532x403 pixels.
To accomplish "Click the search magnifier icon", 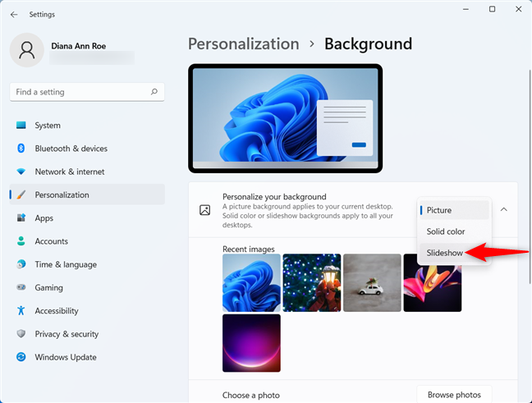I will pos(154,92).
